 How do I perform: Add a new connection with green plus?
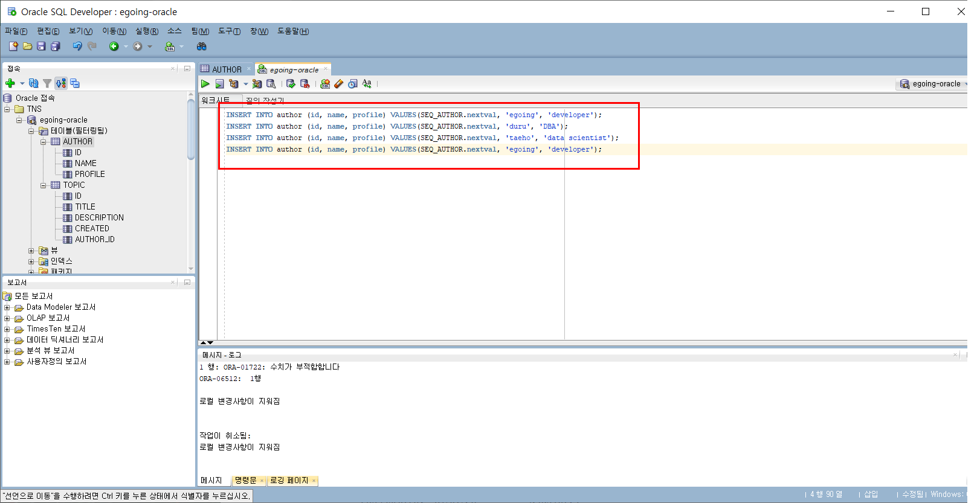[x=10, y=83]
